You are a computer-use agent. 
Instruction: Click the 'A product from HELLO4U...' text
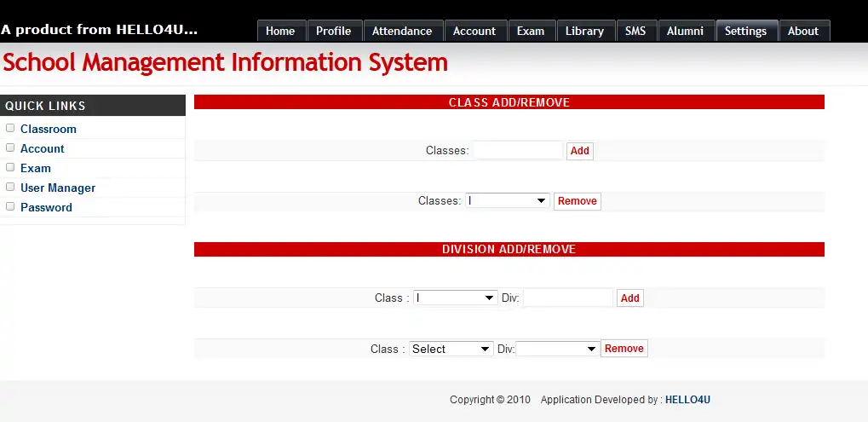pyautogui.click(x=100, y=30)
